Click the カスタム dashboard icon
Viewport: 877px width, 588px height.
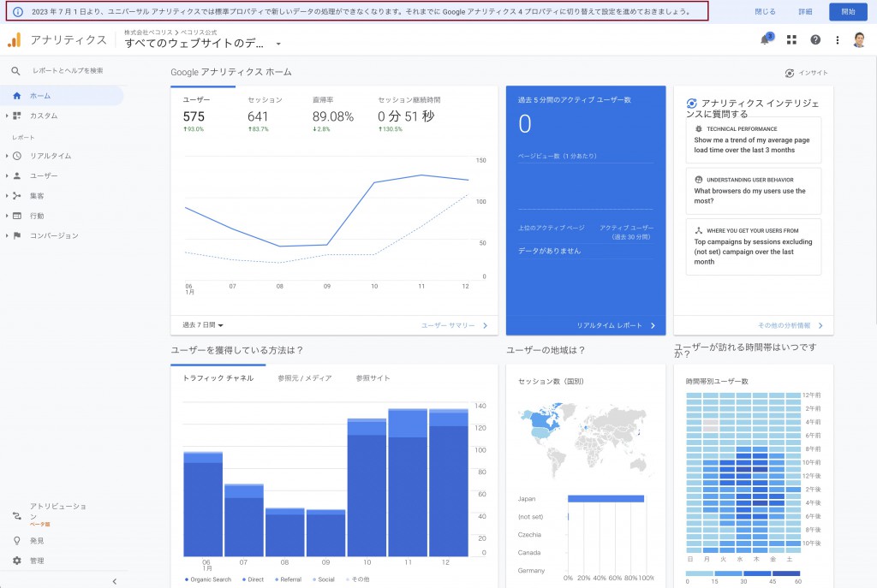(17, 116)
